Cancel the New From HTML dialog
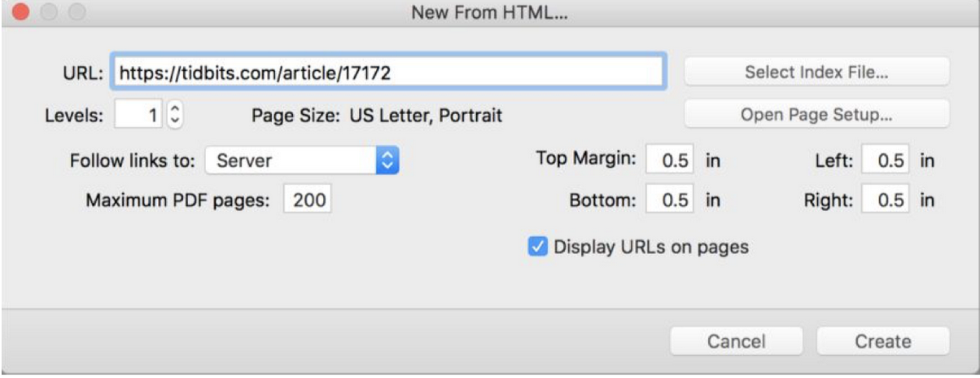Image resolution: width=980 pixels, height=378 pixels. [x=736, y=341]
